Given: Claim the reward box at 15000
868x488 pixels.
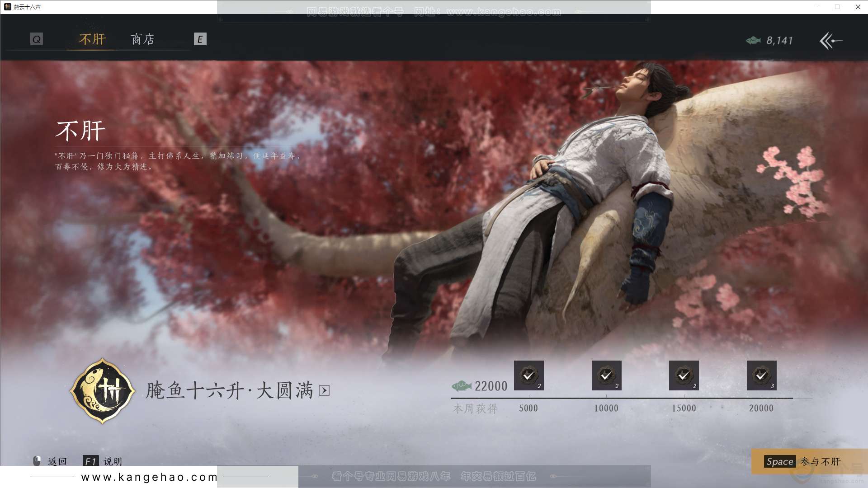Looking at the screenshot, I should pos(684,375).
